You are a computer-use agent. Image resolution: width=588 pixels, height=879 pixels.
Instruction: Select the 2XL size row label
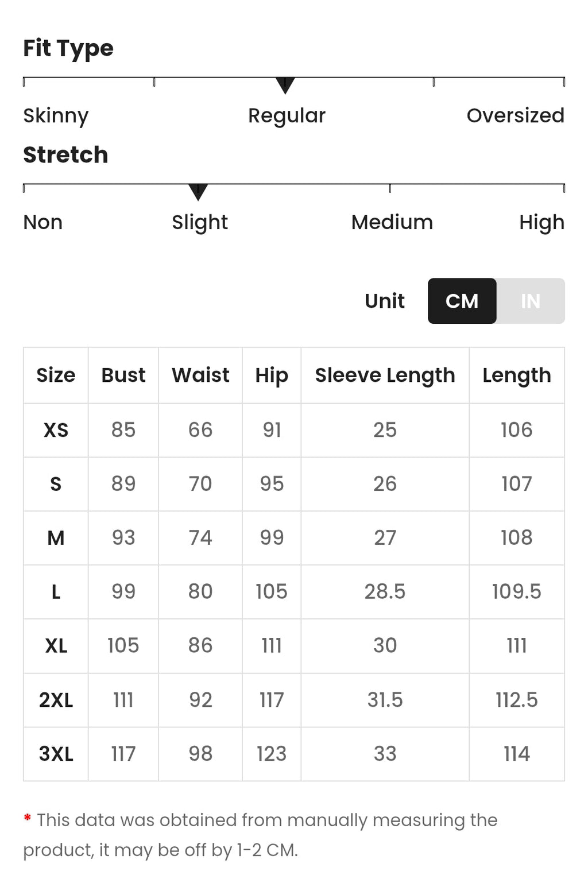click(56, 700)
